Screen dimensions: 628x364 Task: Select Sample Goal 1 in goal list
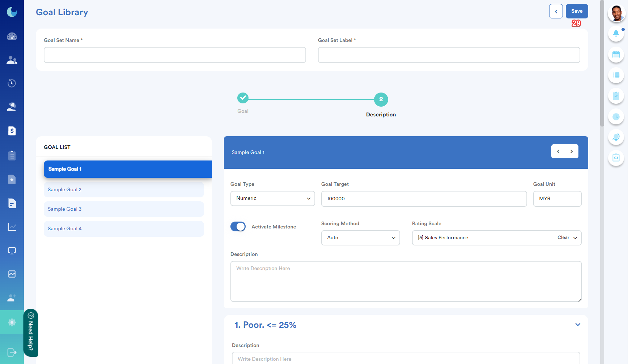(x=128, y=169)
